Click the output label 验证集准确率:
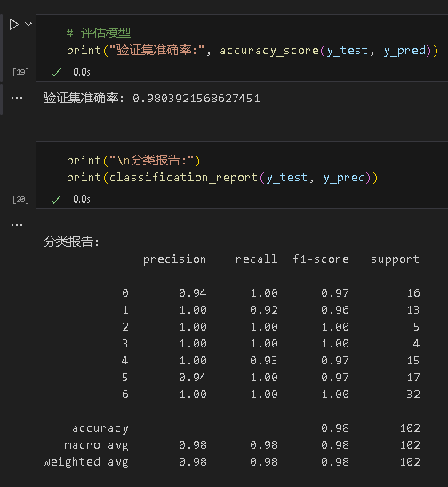The height and width of the screenshot is (487, 448). pyautogui.click(x=84, y=98)
